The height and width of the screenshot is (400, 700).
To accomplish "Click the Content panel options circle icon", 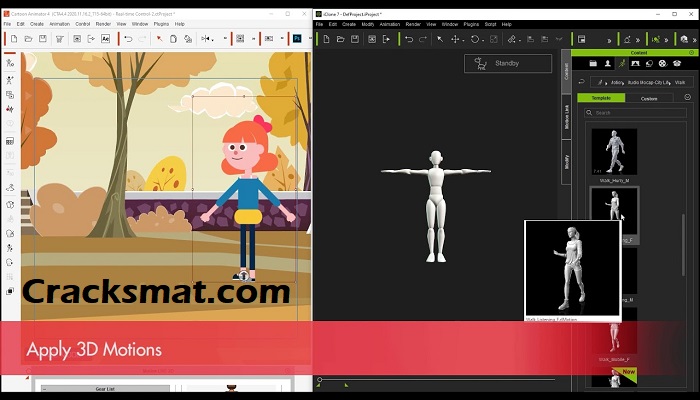I will (x=688, y=97).
